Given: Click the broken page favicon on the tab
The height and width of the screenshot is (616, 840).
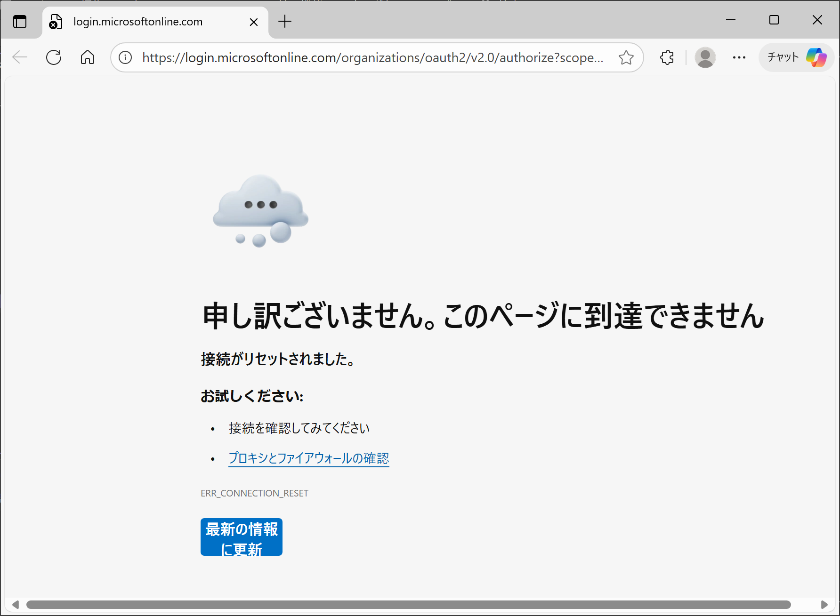Looking at the screenshot, I should pyautogui.click(x=55, y=22).
